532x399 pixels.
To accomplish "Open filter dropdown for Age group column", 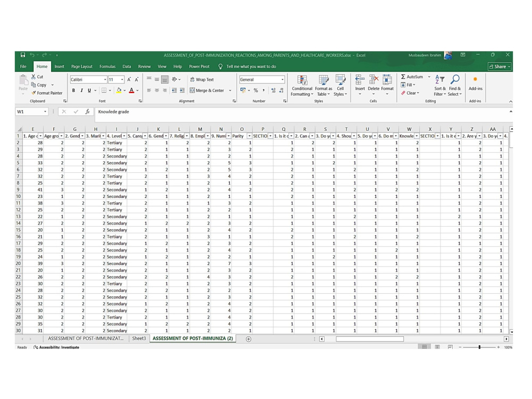I will (61, 136).
